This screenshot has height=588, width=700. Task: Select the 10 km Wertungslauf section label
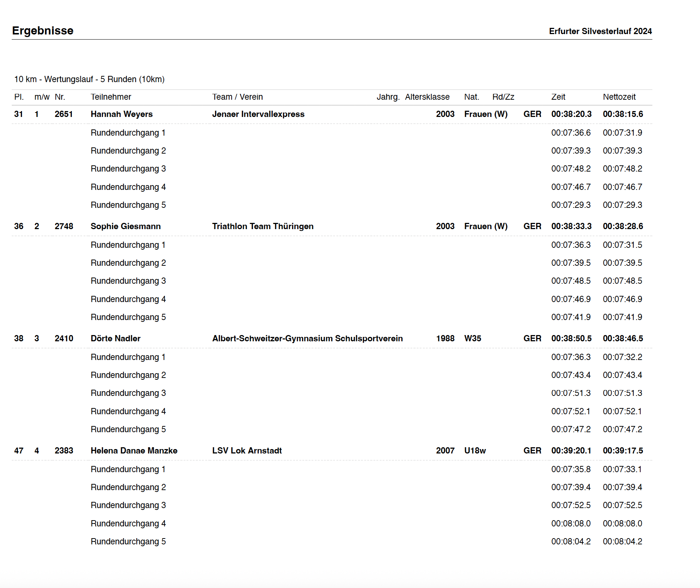89,79
